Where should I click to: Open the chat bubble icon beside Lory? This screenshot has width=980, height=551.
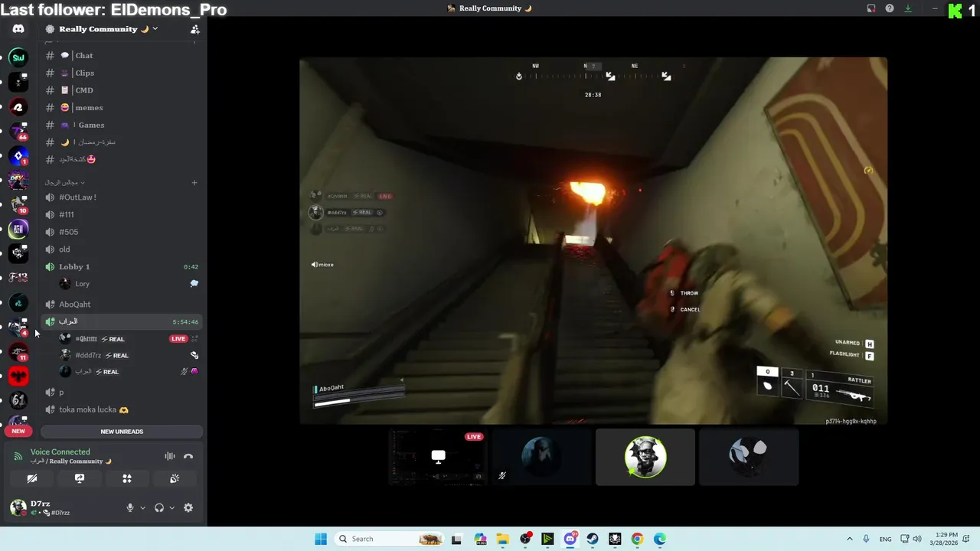[194, 283]
